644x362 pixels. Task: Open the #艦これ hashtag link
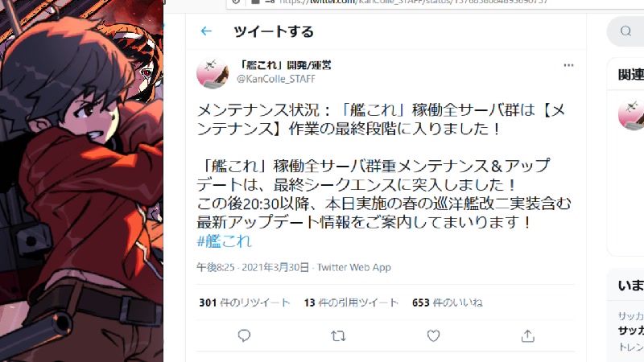pyautogui.click(x=224, y=241)
